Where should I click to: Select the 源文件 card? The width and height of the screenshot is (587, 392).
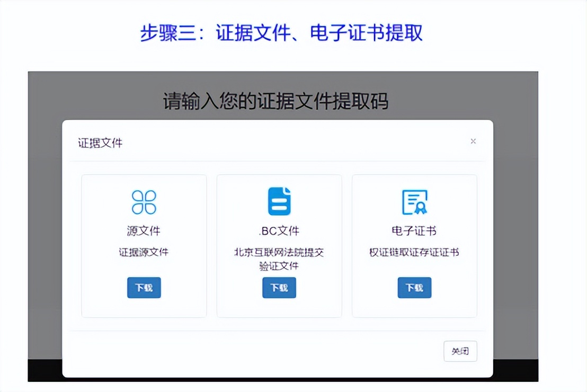tap(144, 245)
